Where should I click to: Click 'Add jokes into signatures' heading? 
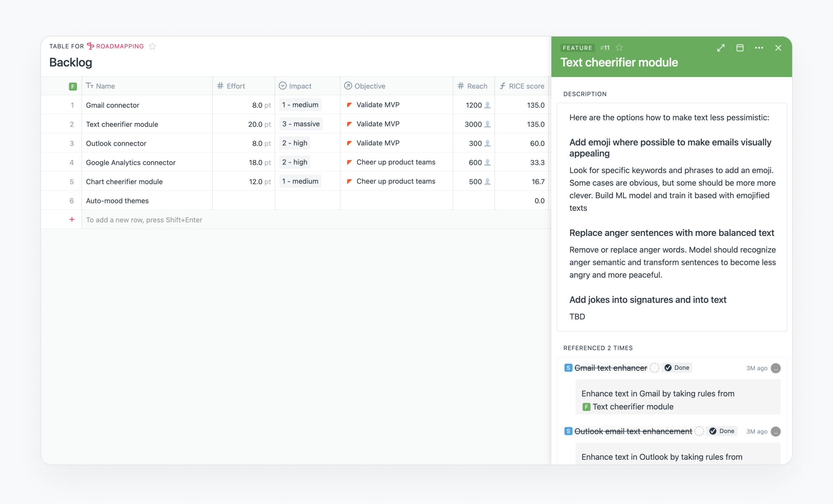point(648,299)
